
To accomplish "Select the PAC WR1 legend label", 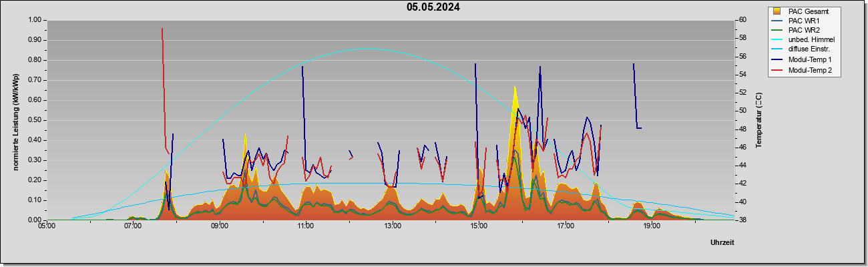I will click(x=804, y=21).
